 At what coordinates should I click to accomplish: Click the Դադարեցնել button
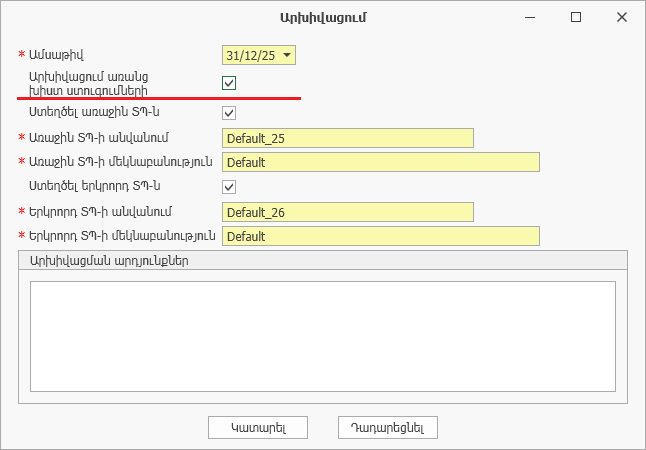tap(388, 427)
